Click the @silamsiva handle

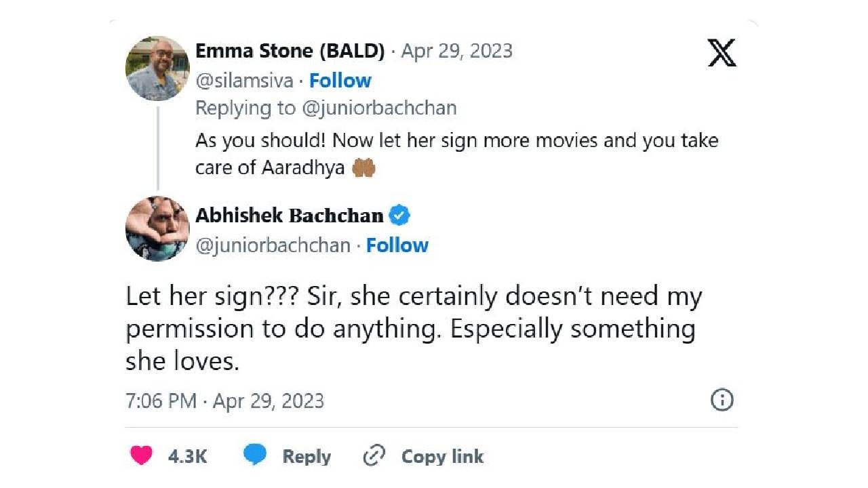pyautogui.click(x=244, y=81)
